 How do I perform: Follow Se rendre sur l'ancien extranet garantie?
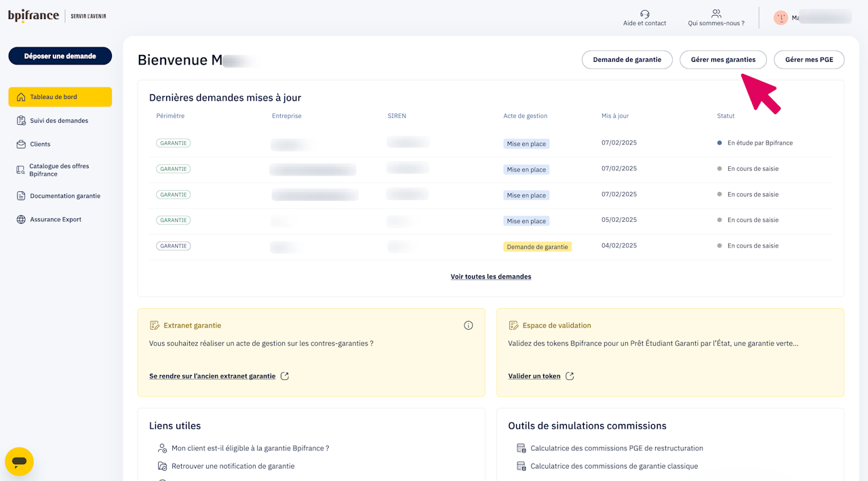pos(212,376)
